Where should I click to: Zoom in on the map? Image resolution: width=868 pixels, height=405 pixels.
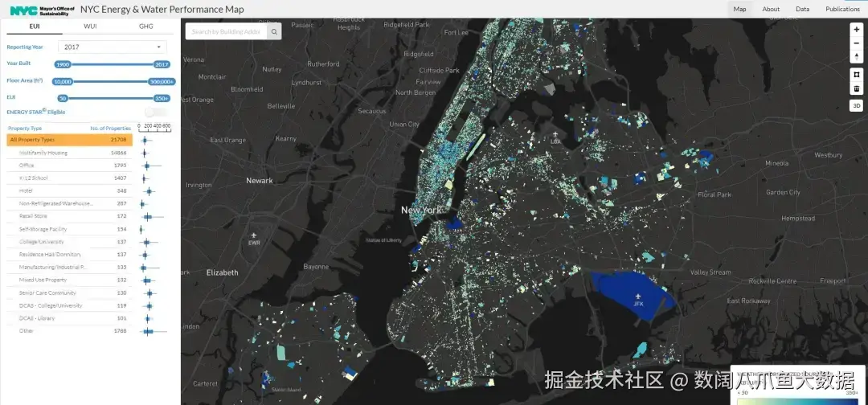(x=857, y=29)
